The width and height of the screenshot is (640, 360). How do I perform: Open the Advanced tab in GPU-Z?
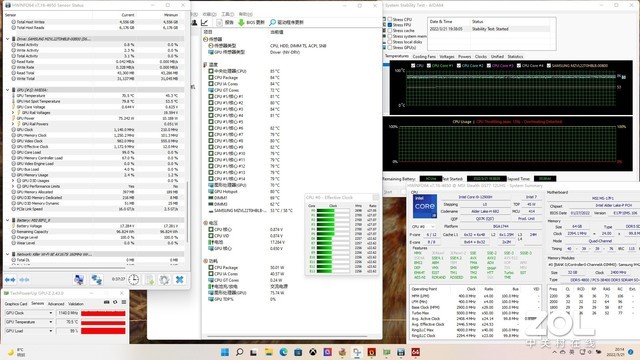(56, 304)
